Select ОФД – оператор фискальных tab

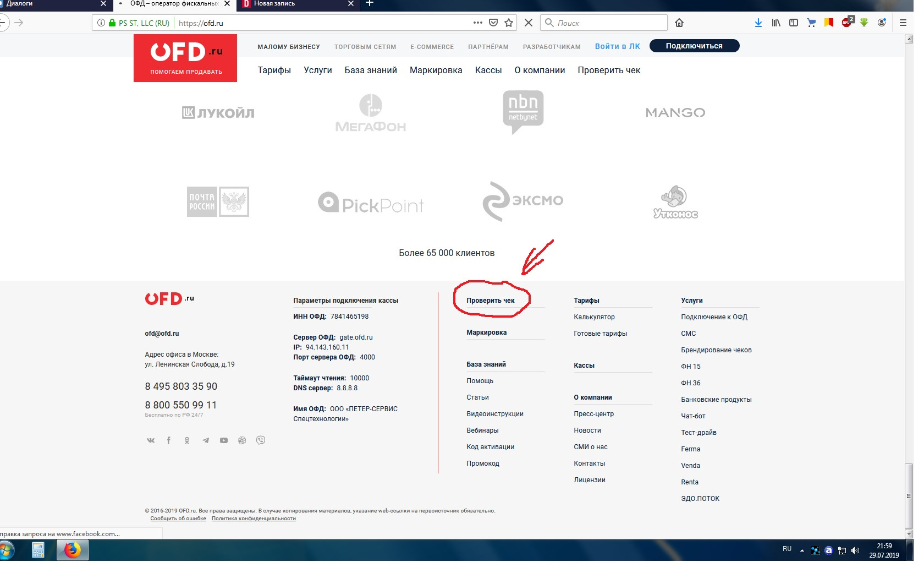coord(174,4)
